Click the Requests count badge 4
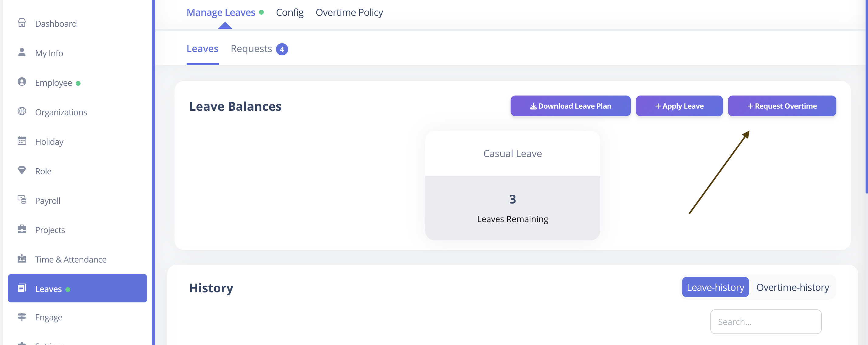This screenshot has height=345, width=868. 282,49
